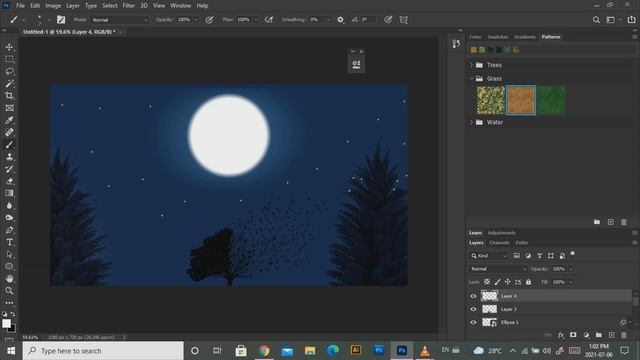Open the Filter menu

(129, 6)
